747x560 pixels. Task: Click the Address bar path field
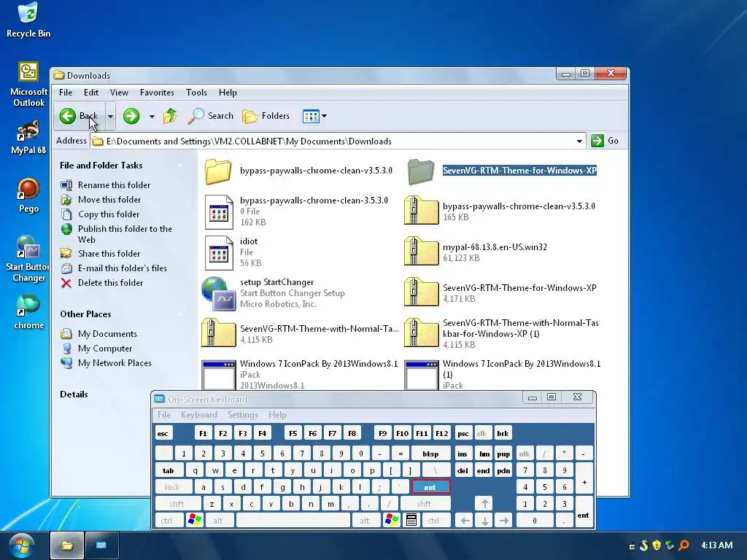[x=333, y=141]
